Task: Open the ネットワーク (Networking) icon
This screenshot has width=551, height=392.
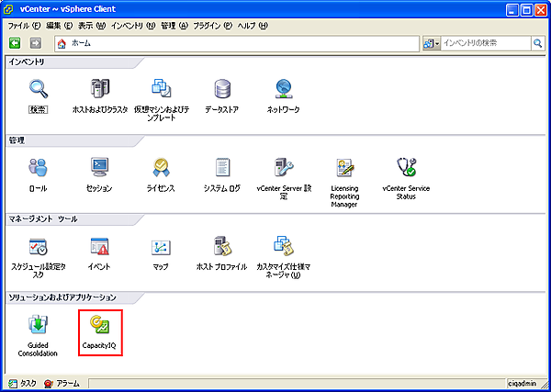Action: [284, 89]
